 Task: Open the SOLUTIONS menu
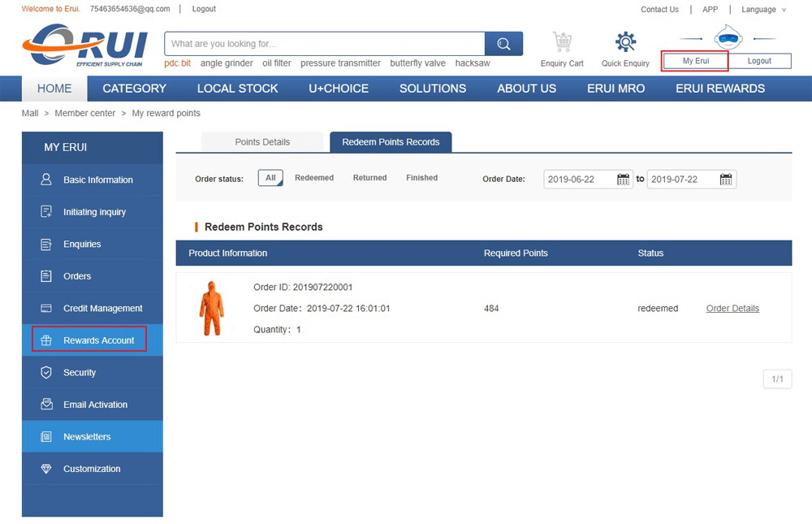pyautogui.click(x=433, y=89)
